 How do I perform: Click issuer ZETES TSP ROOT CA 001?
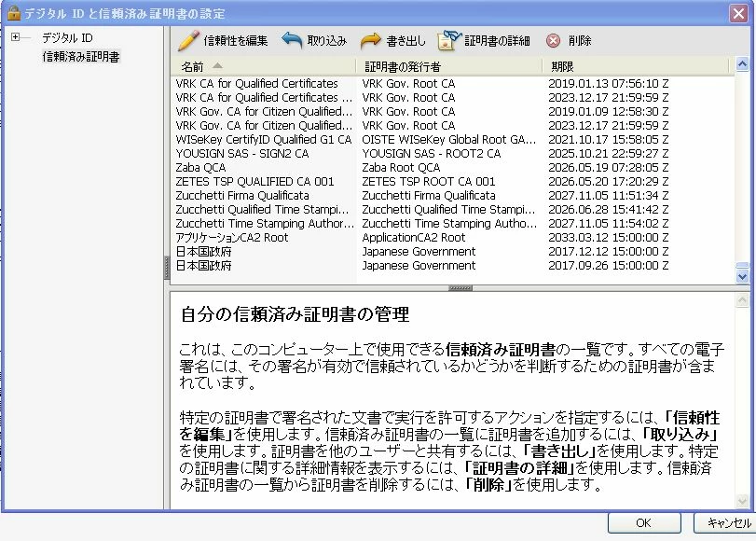(429, 182)
